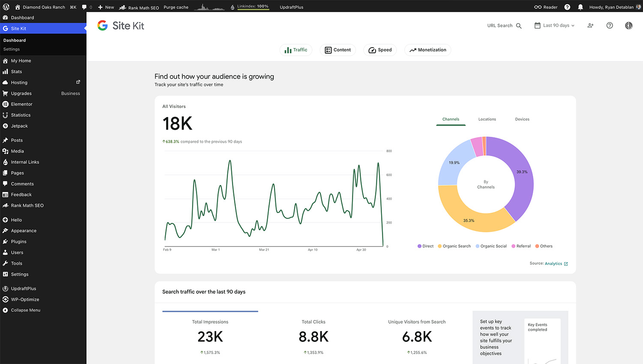Jump to the Monetization section
This screenshot has width=643, height=364.
(x=428, y=50)
